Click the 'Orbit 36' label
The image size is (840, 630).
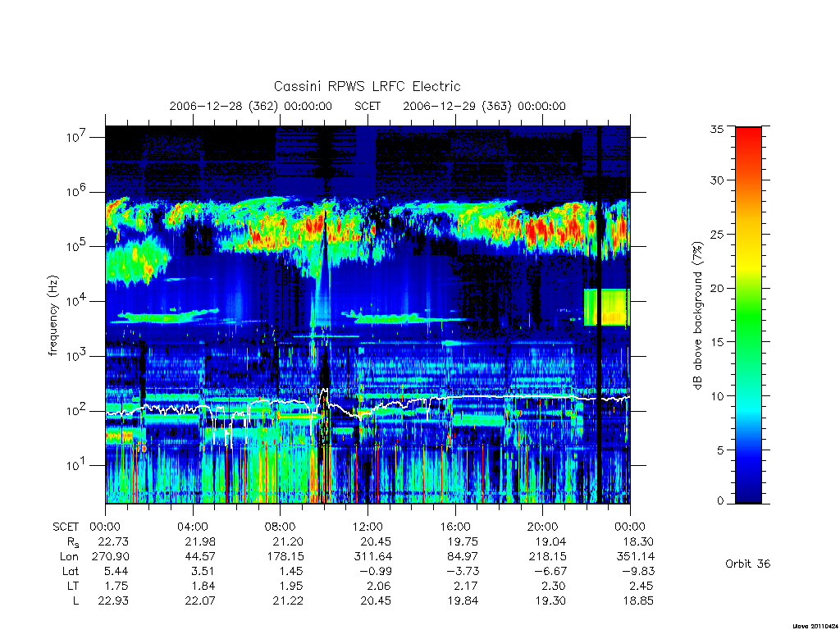pos(747,564)
